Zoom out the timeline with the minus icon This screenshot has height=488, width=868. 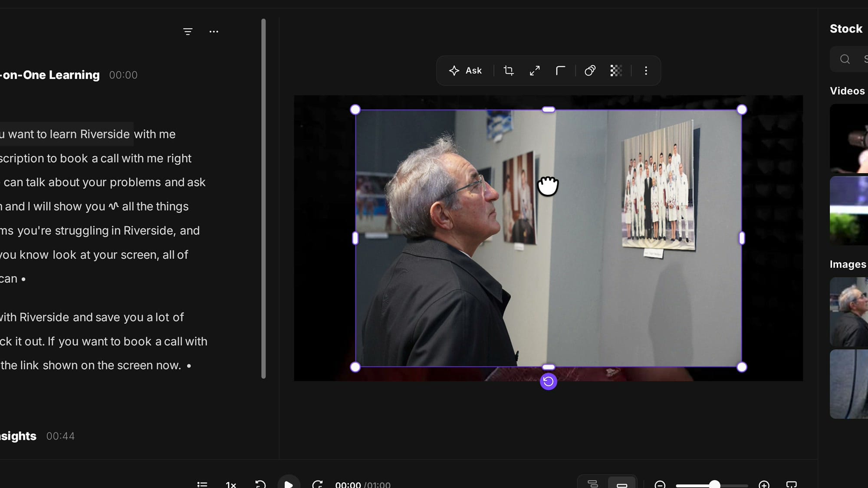coord(660,485)
